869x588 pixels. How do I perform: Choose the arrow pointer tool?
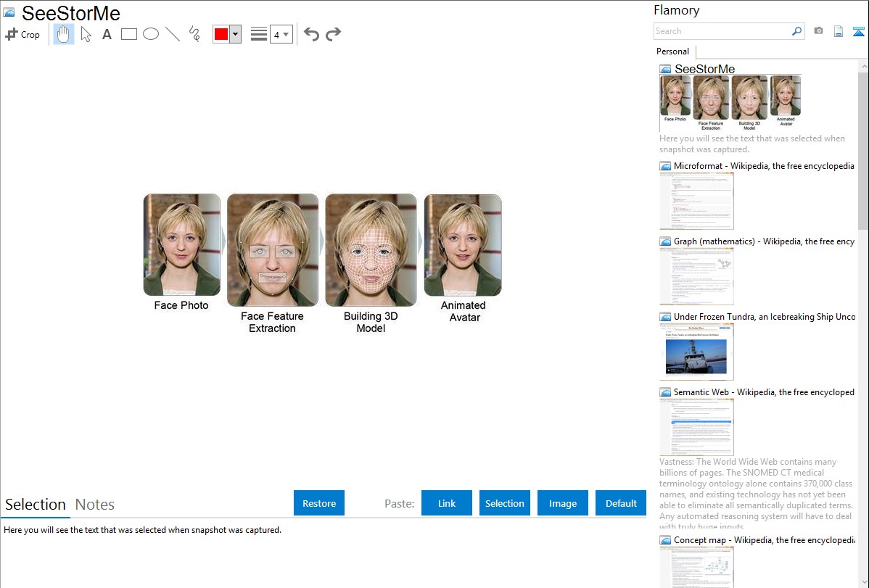coord(86,34)
